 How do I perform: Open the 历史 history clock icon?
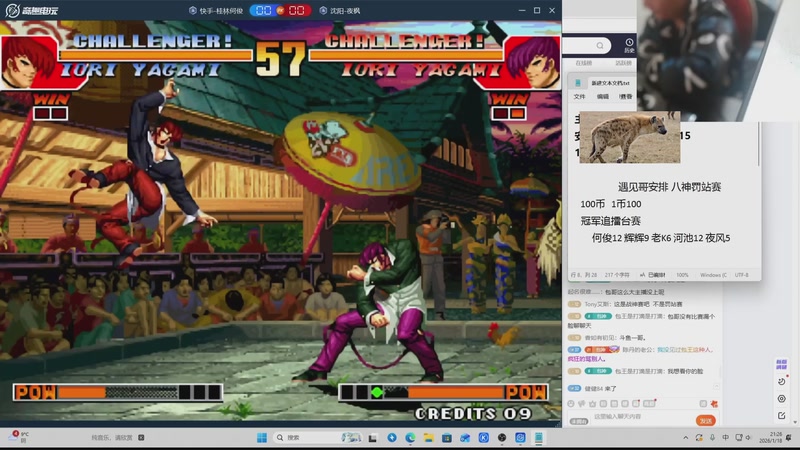point(629,45)
